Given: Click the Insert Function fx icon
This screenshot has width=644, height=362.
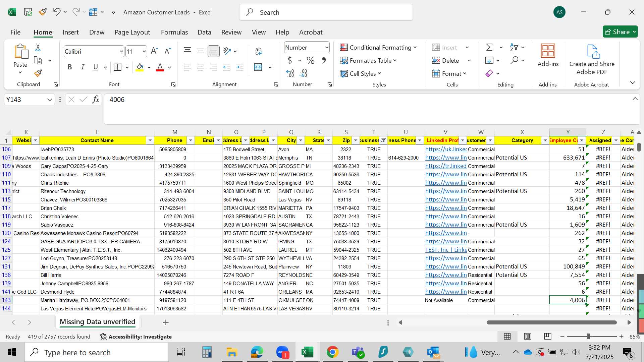Looking at the screenshot, I should [x=96, y=100].
